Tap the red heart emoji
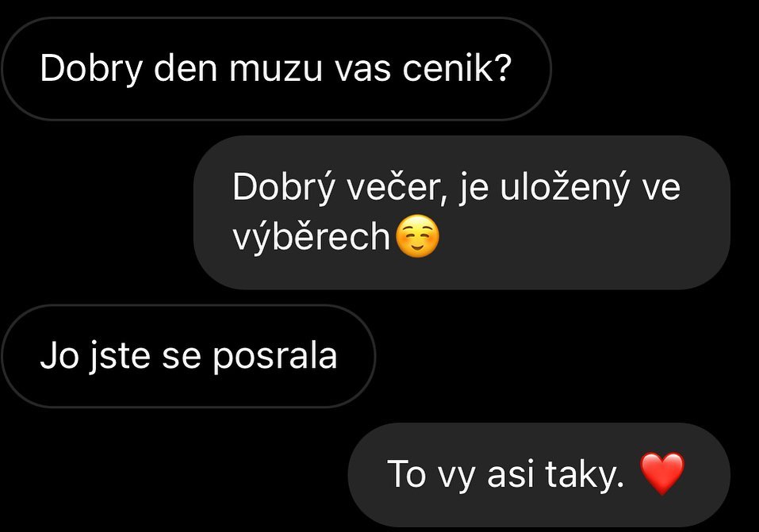 pos(662,473)
